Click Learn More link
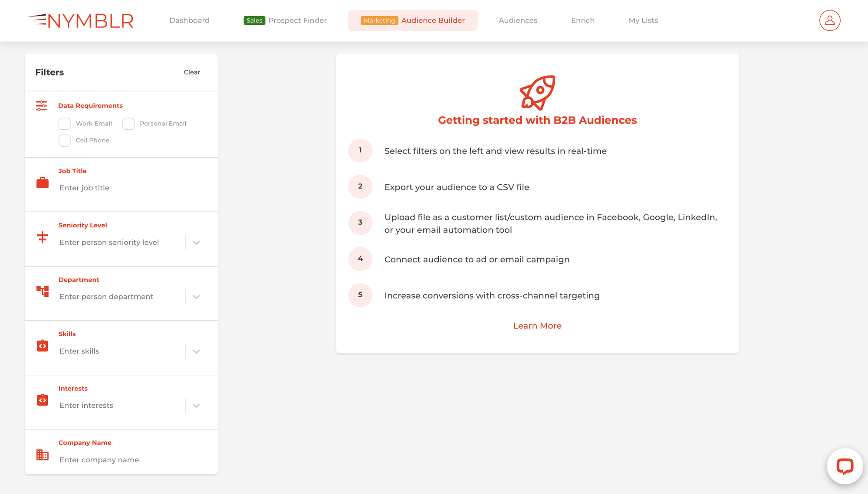Screen dimensions: 868x494 (537, 325)
